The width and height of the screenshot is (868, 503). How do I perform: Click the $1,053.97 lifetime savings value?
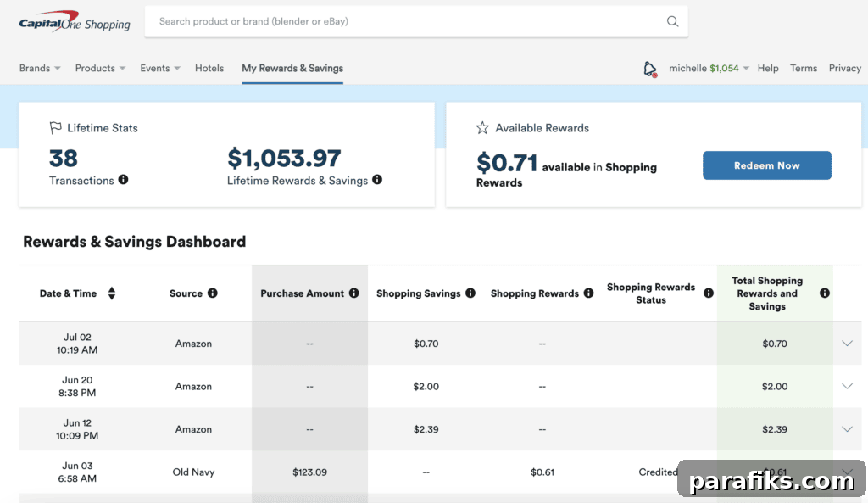click(x=284, y=159)
